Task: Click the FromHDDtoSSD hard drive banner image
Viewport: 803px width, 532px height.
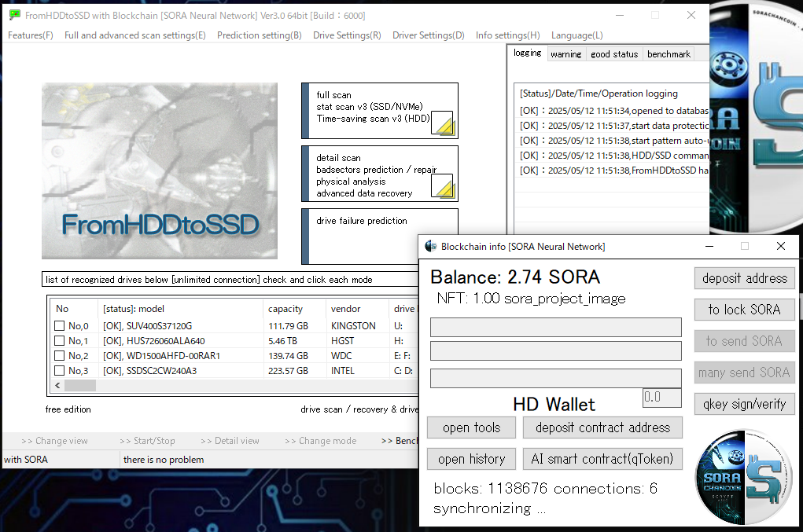Action: point(160,171)
